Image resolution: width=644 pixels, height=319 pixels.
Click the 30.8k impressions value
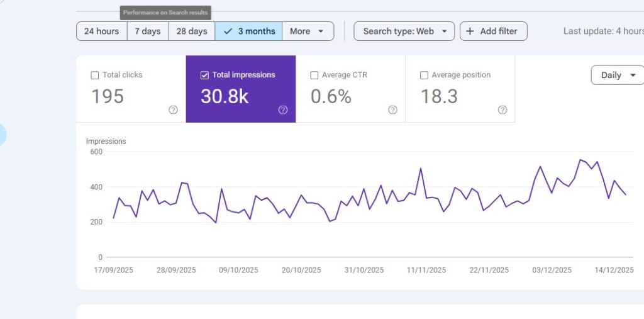(225, 97)
